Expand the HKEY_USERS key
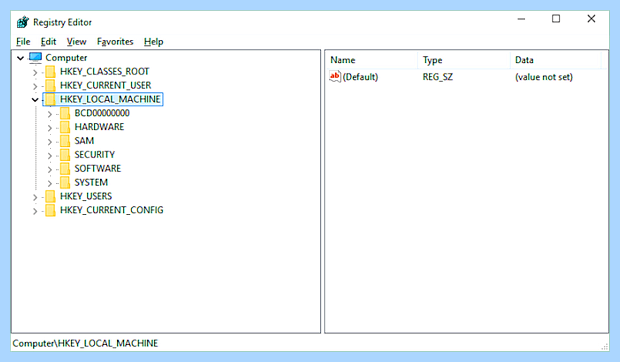The width and height of the screenshot is (620, 362). (x=35, y=197)
